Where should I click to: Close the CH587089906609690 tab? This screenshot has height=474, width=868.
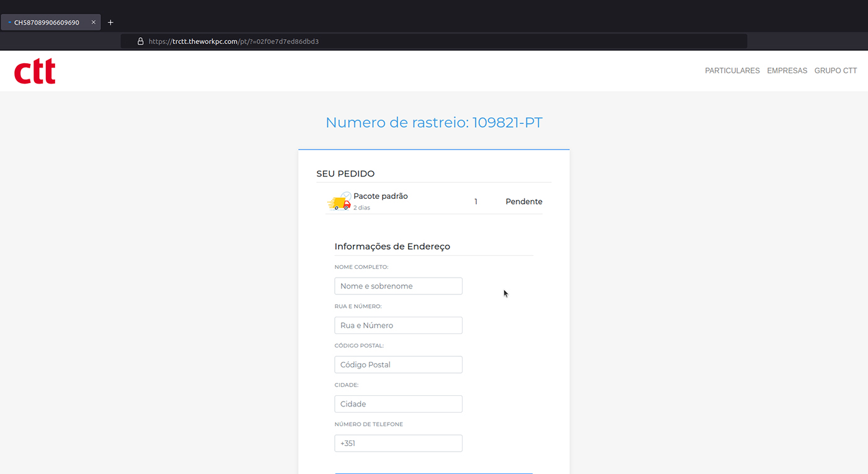pos(94,22)
